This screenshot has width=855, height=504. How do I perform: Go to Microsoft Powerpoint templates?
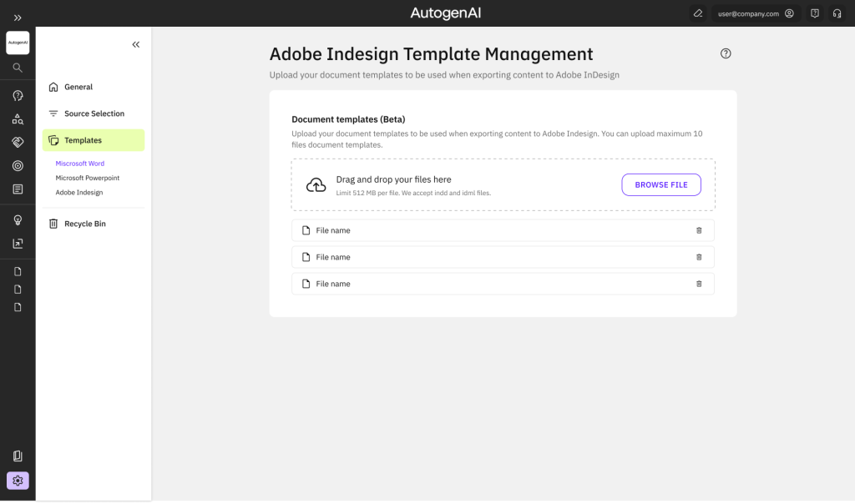[87, 178]
